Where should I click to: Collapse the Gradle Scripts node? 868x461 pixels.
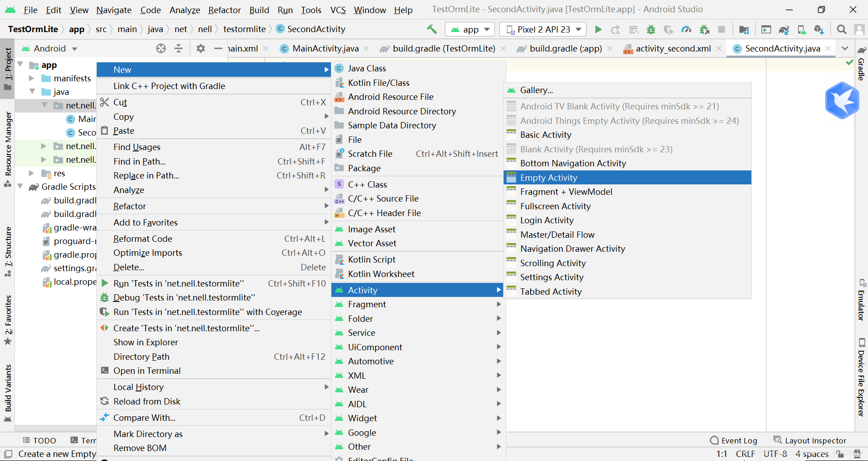click(x=20, y=187)
